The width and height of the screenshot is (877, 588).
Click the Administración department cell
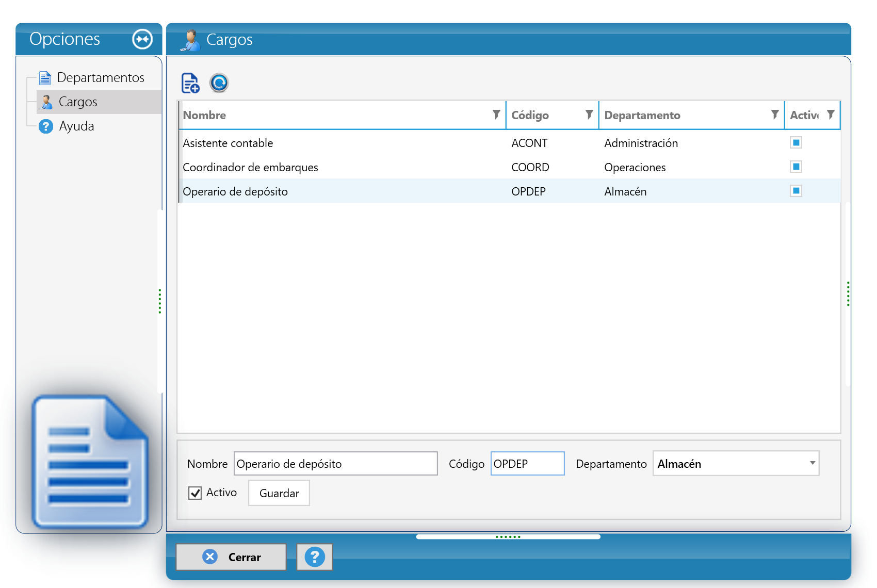(x=641, y=143)
